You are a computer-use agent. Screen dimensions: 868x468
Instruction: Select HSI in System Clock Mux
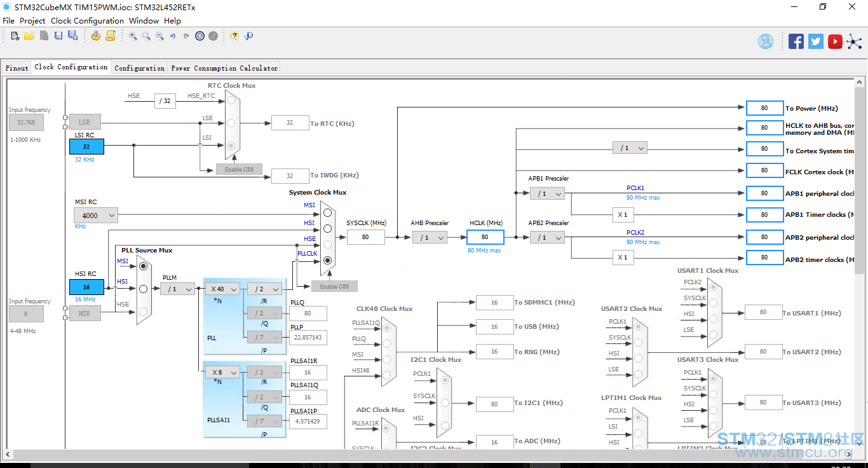pos(328,228)
